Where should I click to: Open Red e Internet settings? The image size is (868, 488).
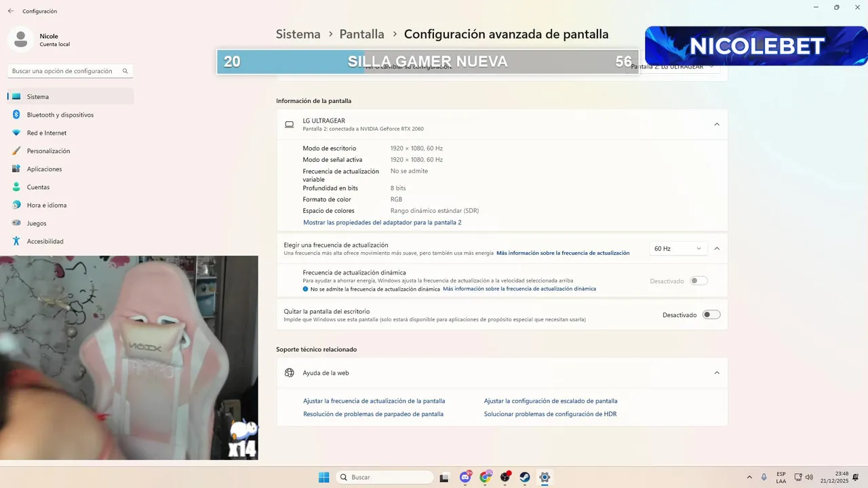(71, 133)
